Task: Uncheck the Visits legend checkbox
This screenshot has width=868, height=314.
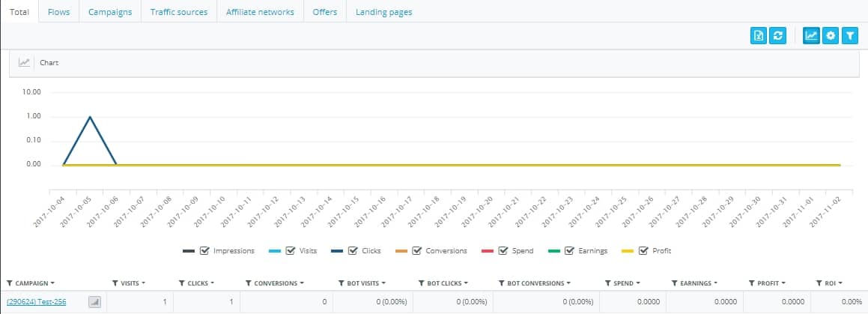Action: 290,250
